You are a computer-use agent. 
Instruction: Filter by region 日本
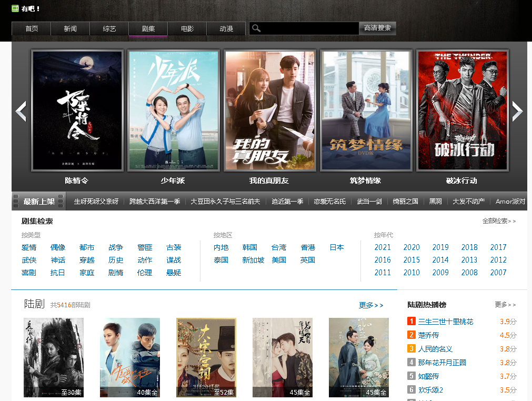pos(337,247)
